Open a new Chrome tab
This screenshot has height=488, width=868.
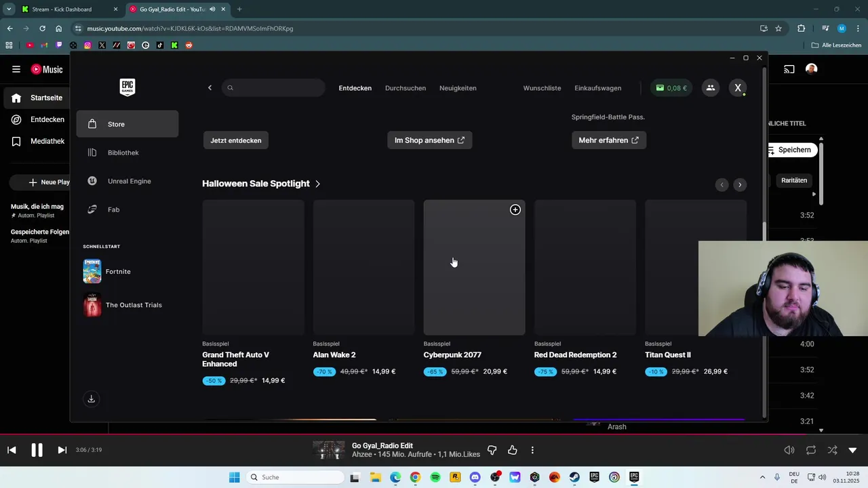click(x=239, y=9)
